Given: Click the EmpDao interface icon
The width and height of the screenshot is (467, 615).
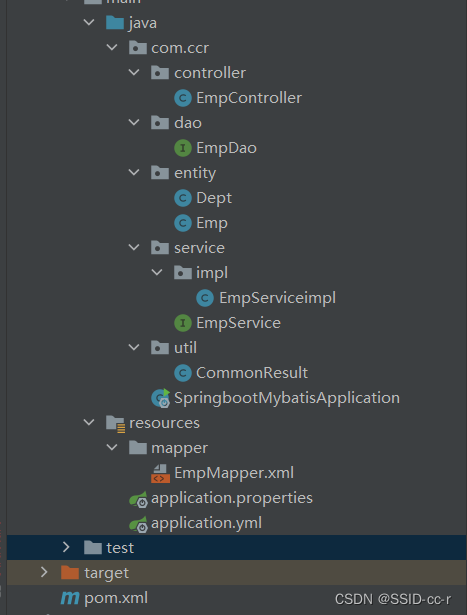Looking at the screenshot, I should [183, 148].
